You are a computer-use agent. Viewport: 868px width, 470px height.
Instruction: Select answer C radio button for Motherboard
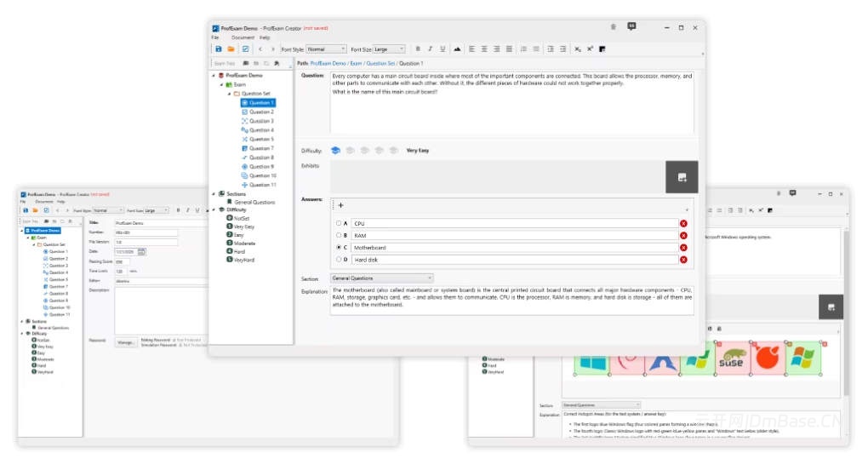[x=339, y=248]
